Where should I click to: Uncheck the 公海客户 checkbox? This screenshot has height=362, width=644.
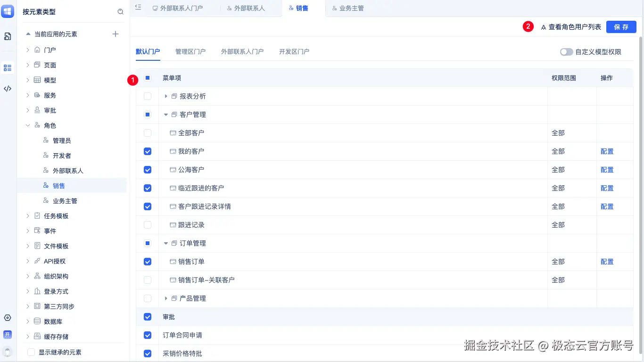tap(148, 170)
